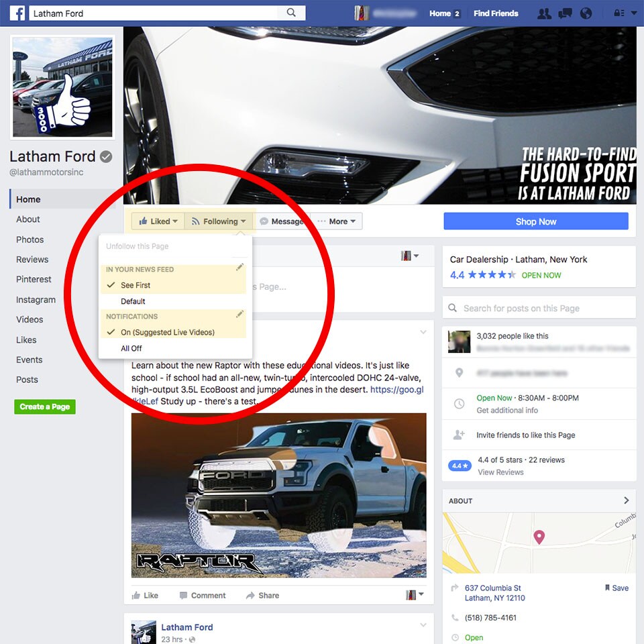Screen dimensions: 644x644
Task: Click Find Friends in top bar
Action: (x=496, y=13)
